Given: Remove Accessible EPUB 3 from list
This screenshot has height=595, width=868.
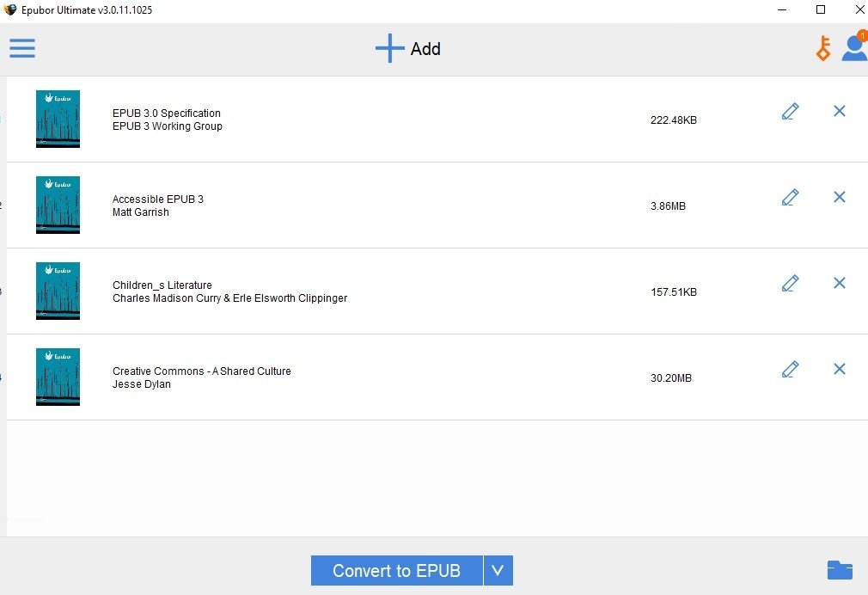Looking at the screenshot, I should coord(840,197).
